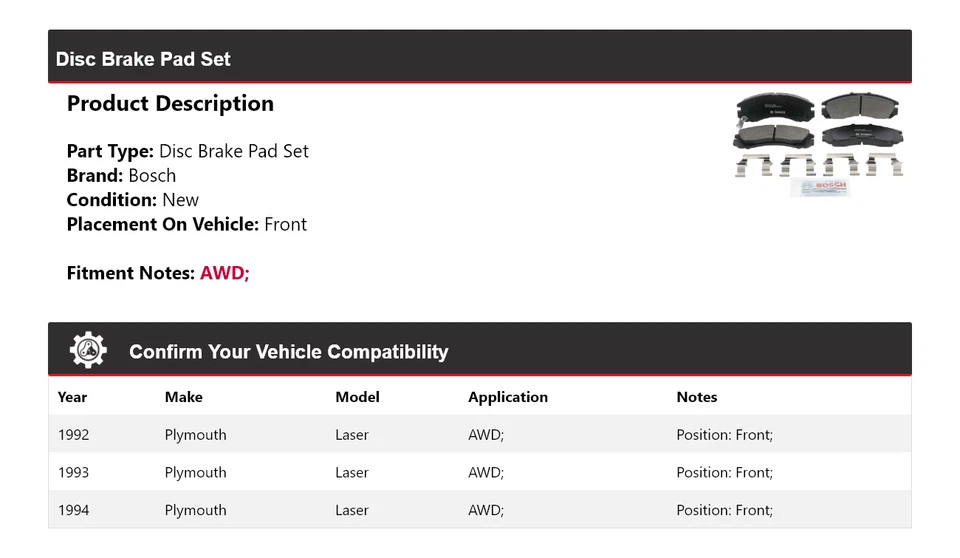Click the Make column header
Screen dimensions: 960x558
coord(183,397)
